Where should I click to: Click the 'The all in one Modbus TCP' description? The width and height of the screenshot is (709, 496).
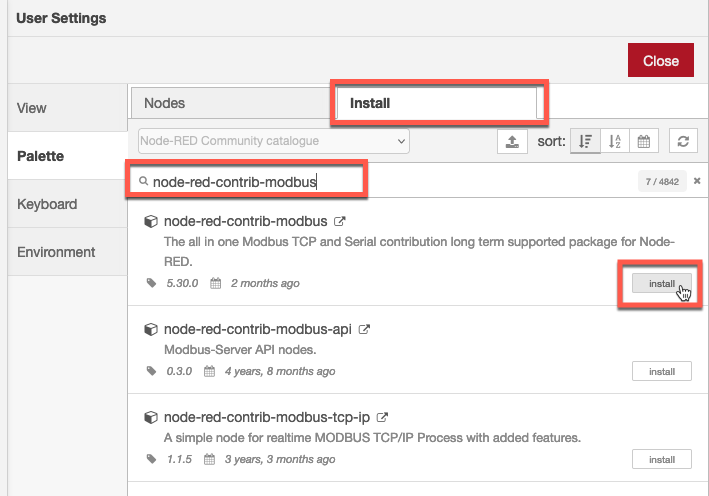pyautogui.click(x=419, y=251)
